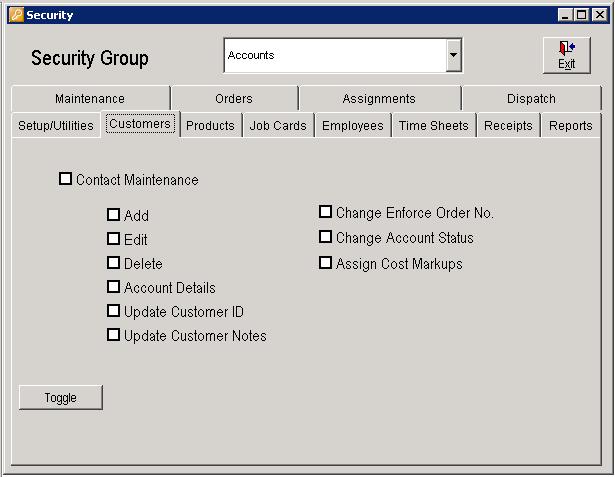Check the Add permission box
The height and width of the screenshot is (477, 615).
[113, 215]
